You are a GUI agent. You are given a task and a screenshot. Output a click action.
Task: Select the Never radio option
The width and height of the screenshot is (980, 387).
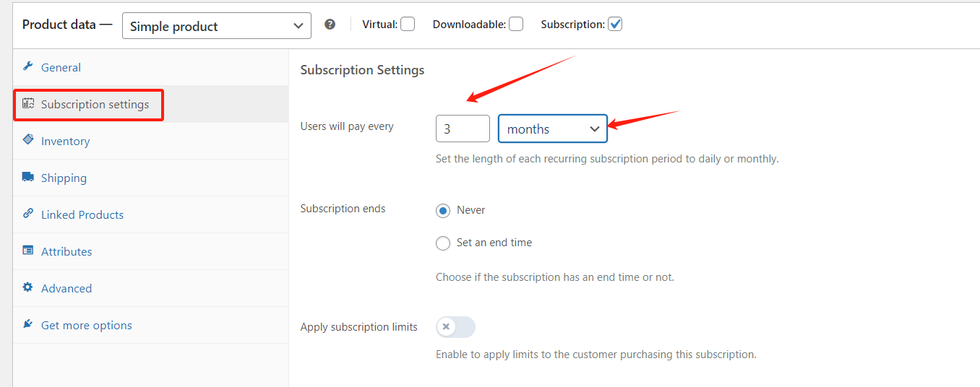point(443,211)
